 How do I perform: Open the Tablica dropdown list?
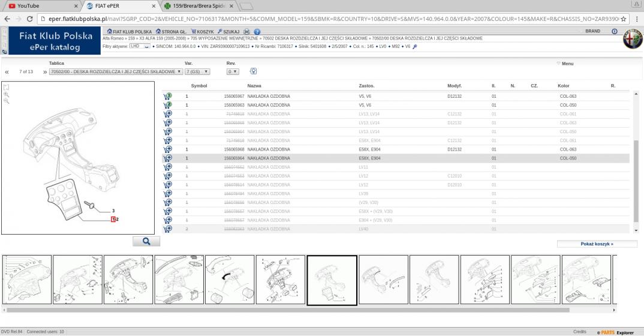click(x=116, y=71)
